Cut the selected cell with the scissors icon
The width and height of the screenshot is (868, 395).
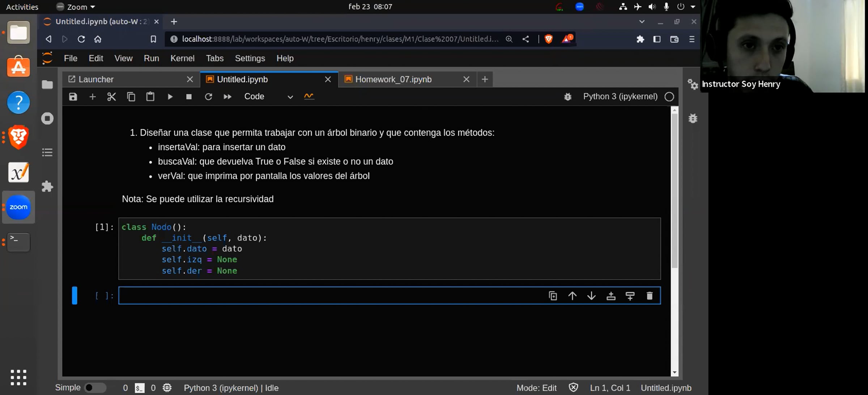tap(111, 96)
